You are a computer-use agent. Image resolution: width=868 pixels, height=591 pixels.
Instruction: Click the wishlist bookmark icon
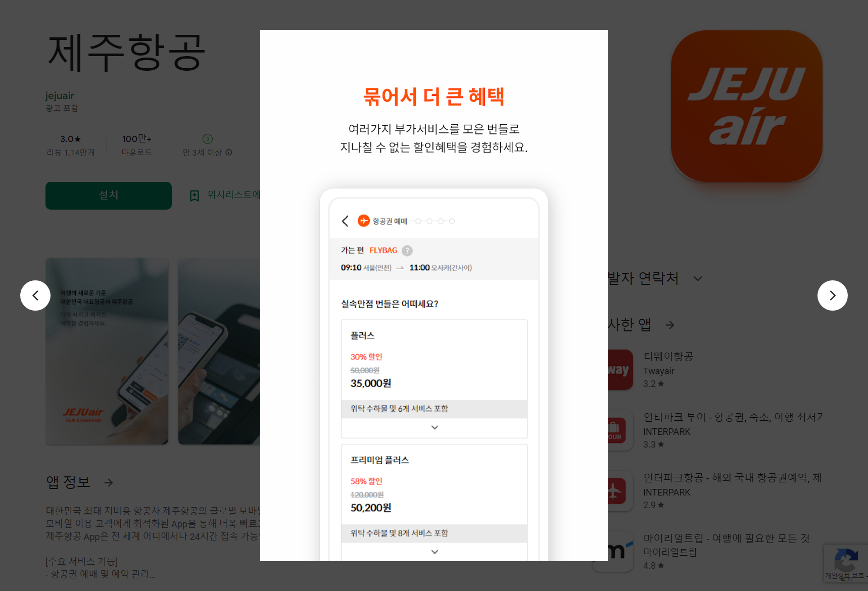(x=195, y=196)
